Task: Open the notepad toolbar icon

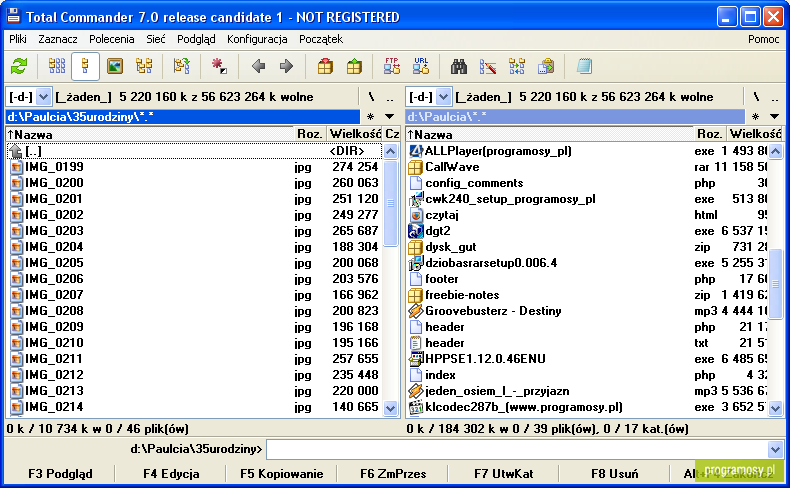Action: [x=584, y=66]
